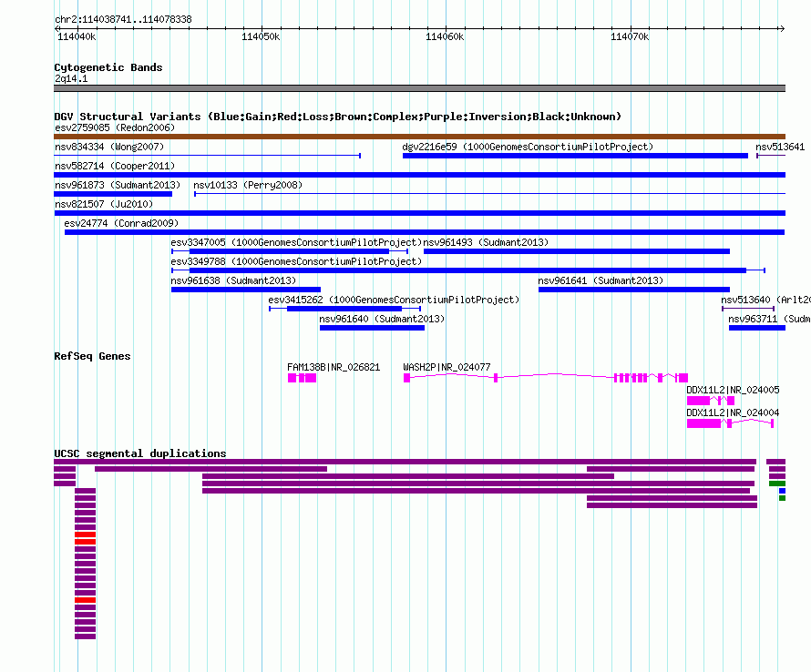Screen dimensions: 811x672
Task: Click the esv3347005 variant label
Action: [x=296, y=242]
